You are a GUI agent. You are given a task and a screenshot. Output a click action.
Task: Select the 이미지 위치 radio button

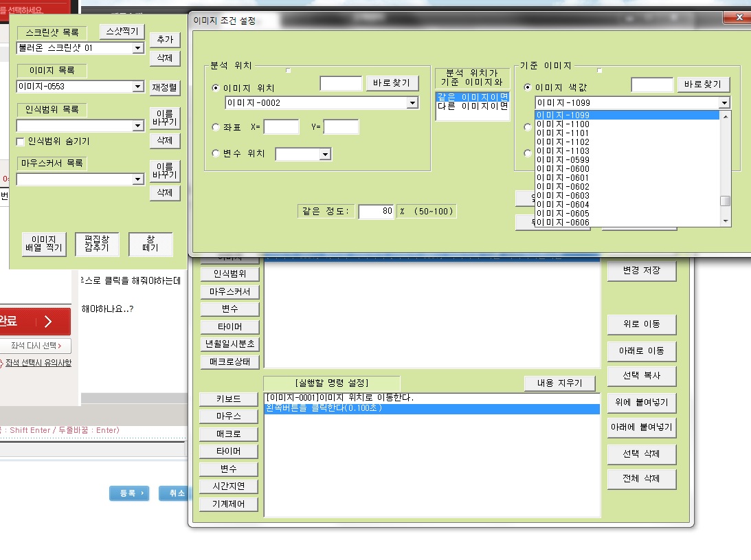pyautogui.click(x=216, y=88)
